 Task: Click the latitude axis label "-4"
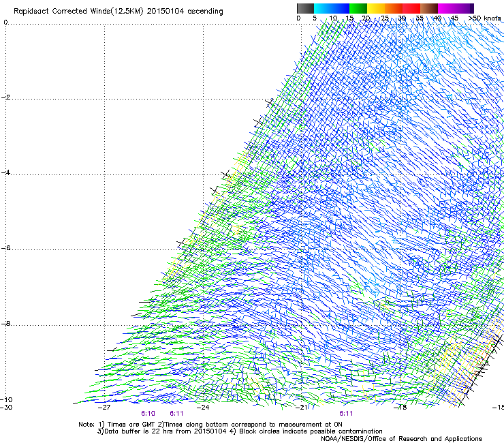click(x=5, y=172)
